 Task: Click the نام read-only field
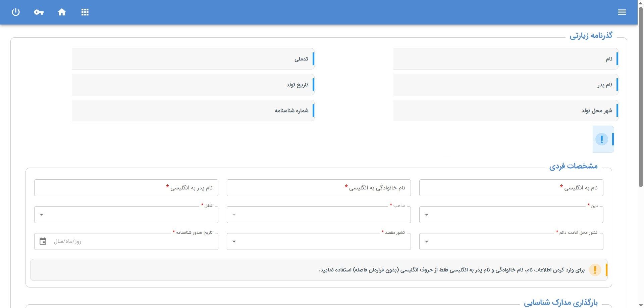tap(506, 59)
